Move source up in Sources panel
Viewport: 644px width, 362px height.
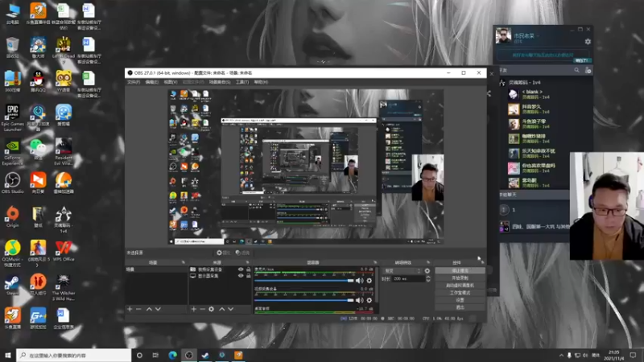click(222, 309)
